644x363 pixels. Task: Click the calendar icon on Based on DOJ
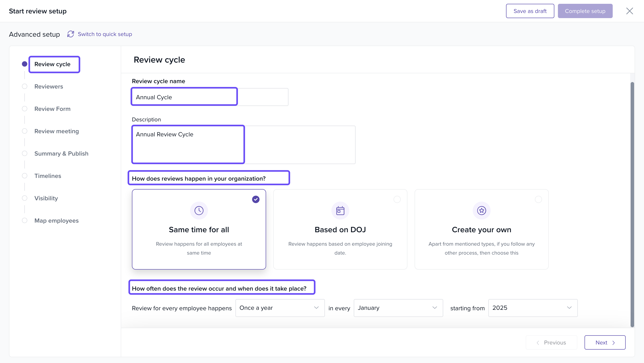(x=340, y=210)
